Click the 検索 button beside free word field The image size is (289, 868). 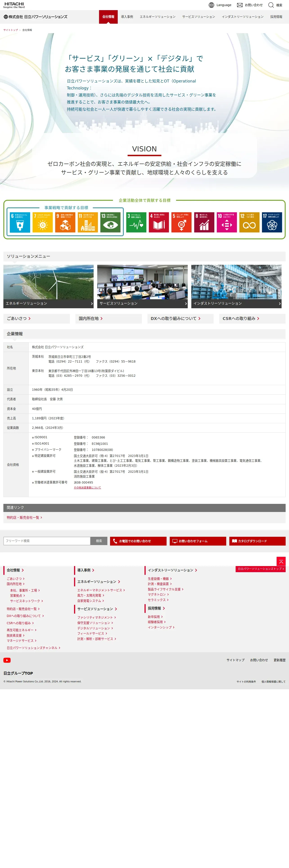point(99,541)
